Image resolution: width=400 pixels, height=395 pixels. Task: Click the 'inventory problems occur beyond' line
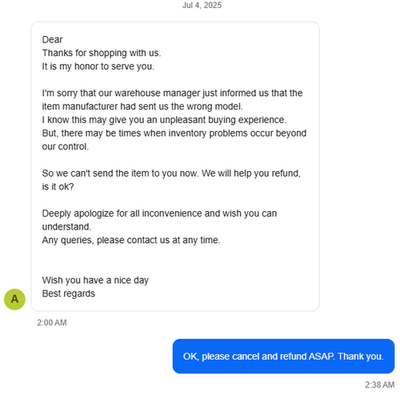pyautogui.click(x=174, y=133)
